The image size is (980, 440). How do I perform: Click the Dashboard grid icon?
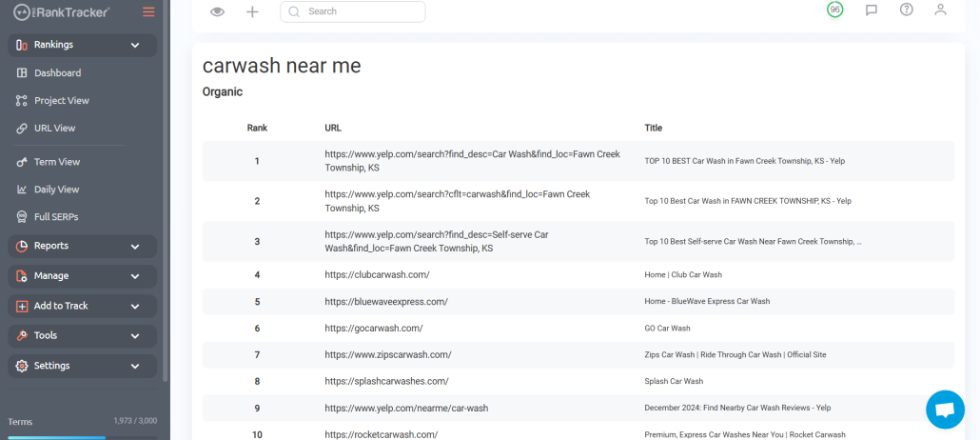[22, 72]
